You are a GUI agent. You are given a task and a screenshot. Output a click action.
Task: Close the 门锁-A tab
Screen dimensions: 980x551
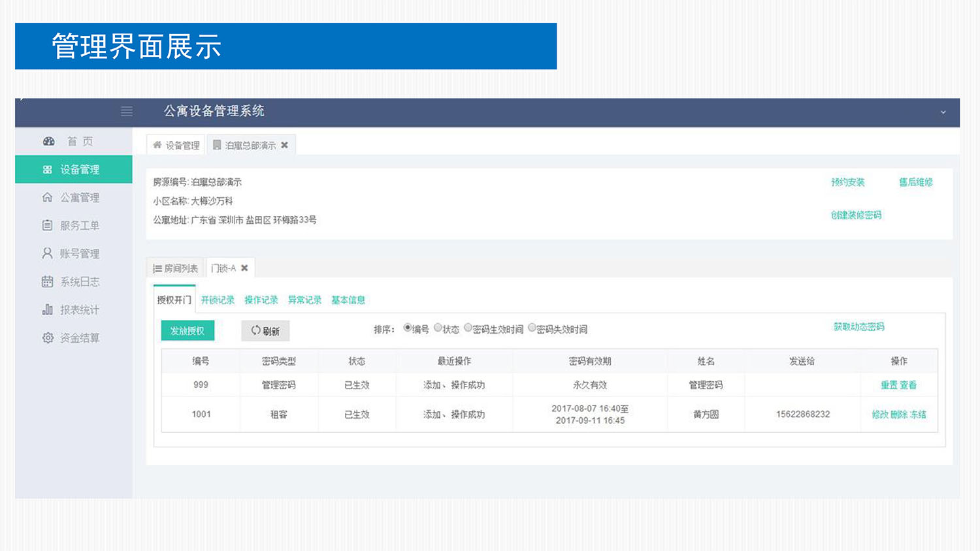244,267
